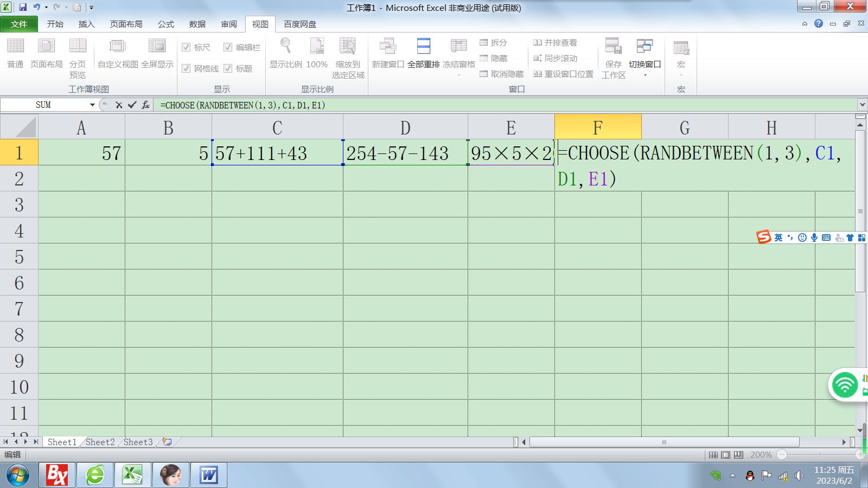This screenshot has height=488, width=868.
Task: Open the Switch Windows dropdown (切换窗口)
Action: pyautogui.click(x=644, y=75)
